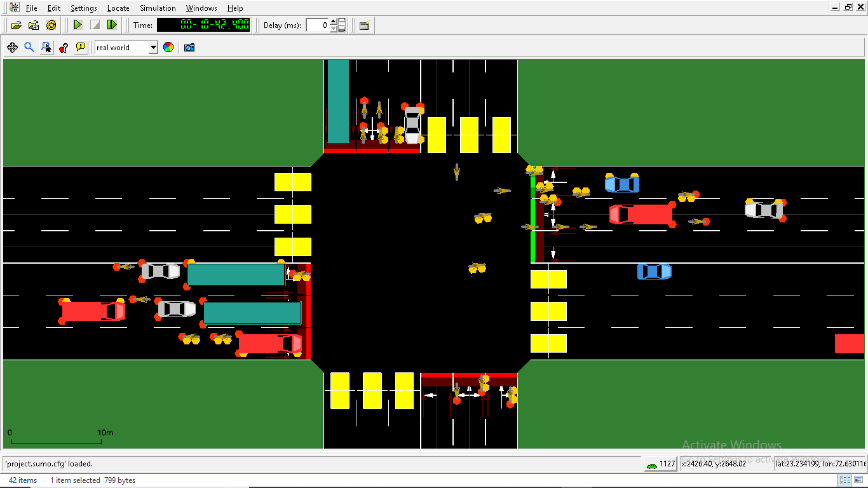This screenshot has height=488, width=868.
Task: Click the Delay (ms) input field
Action: click(x=318, y=25)
